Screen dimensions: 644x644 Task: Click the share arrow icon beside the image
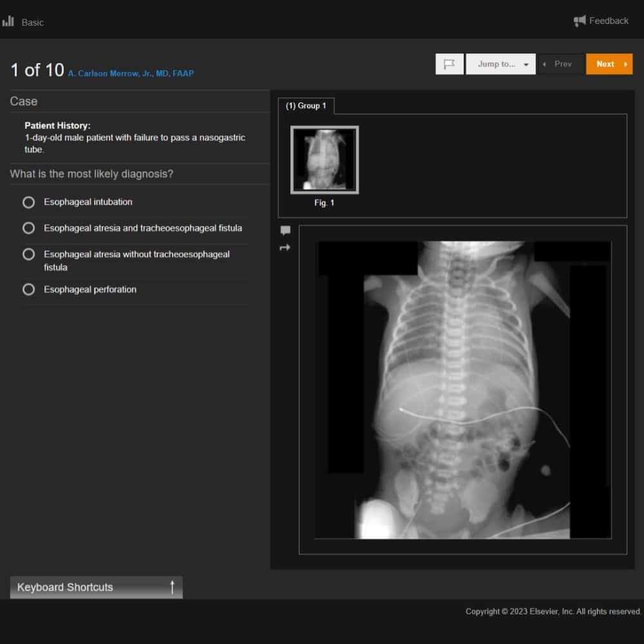pyautogui.click(x=285, y=247)
